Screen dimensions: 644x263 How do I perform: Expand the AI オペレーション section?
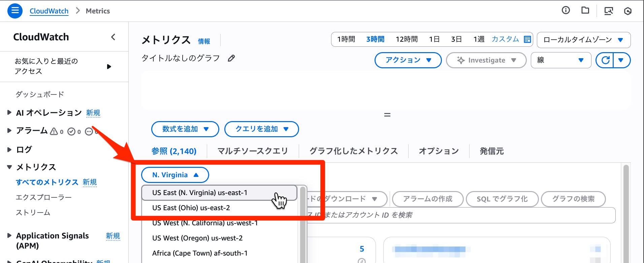click(x=9, y=113)
